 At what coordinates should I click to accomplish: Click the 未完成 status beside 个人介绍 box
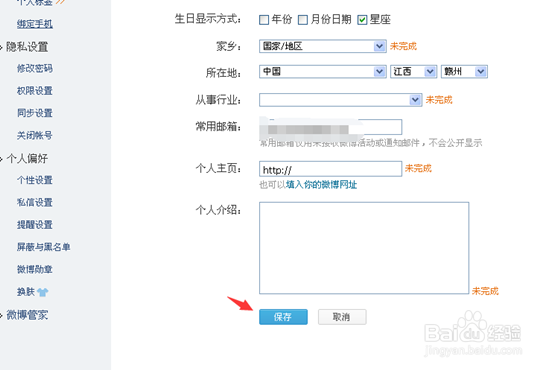tap(485, 291)
